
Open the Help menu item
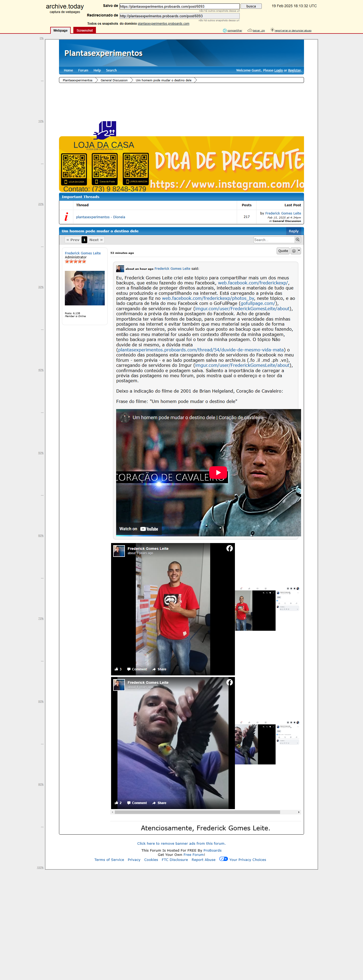click(x=98, y=70)
